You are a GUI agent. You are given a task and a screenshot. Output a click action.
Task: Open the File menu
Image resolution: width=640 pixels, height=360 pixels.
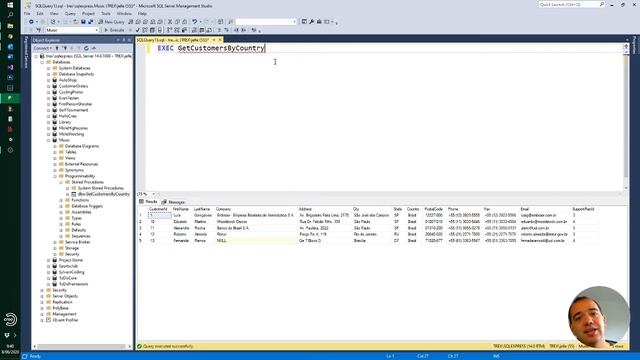[x=27, y=13]
